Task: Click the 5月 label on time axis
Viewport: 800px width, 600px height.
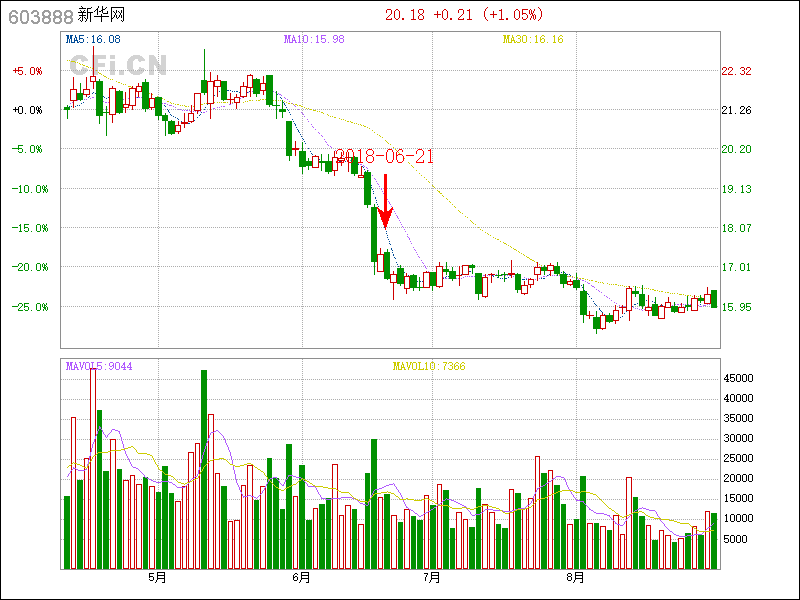Action: (x=157, y=577)
